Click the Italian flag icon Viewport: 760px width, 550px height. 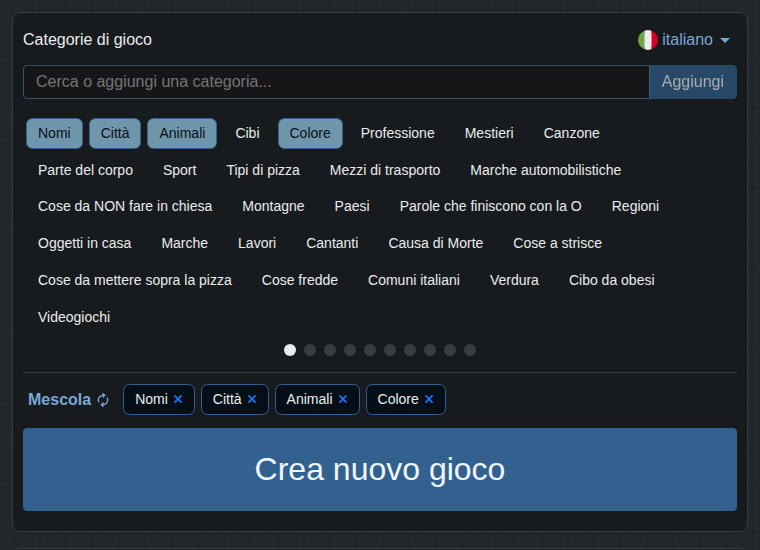point(648,40)
